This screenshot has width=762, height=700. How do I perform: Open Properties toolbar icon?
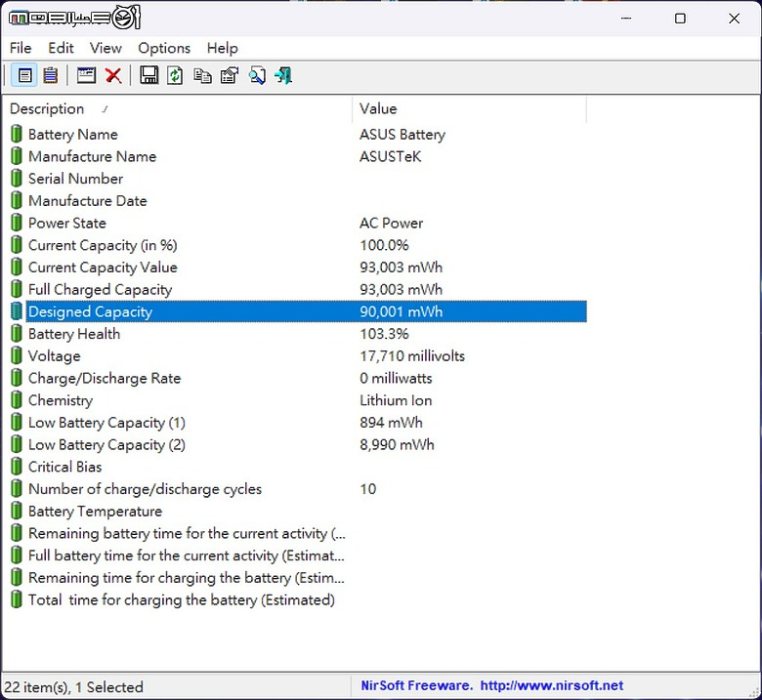[230, 76]
